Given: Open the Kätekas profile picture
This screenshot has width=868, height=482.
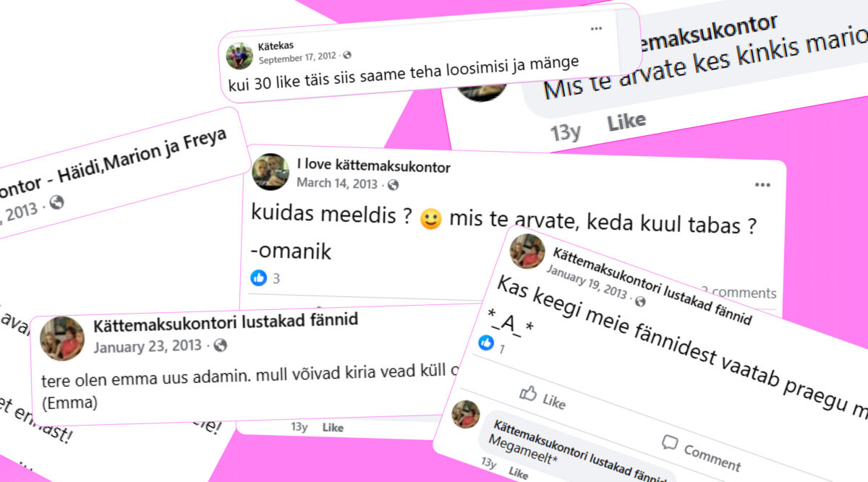Looking at the screenshot, I should click(x=239, y=56).
